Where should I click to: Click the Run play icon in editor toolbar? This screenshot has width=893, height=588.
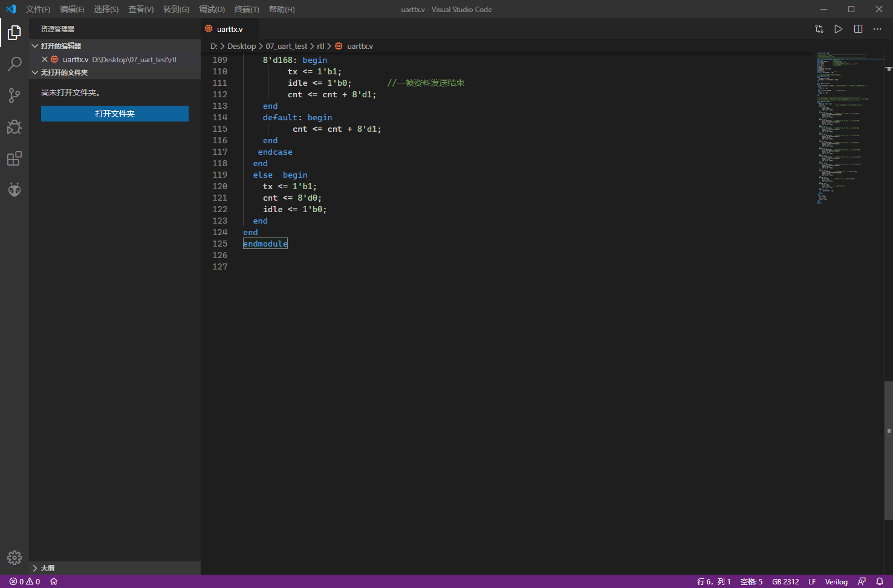coord(839,29)
